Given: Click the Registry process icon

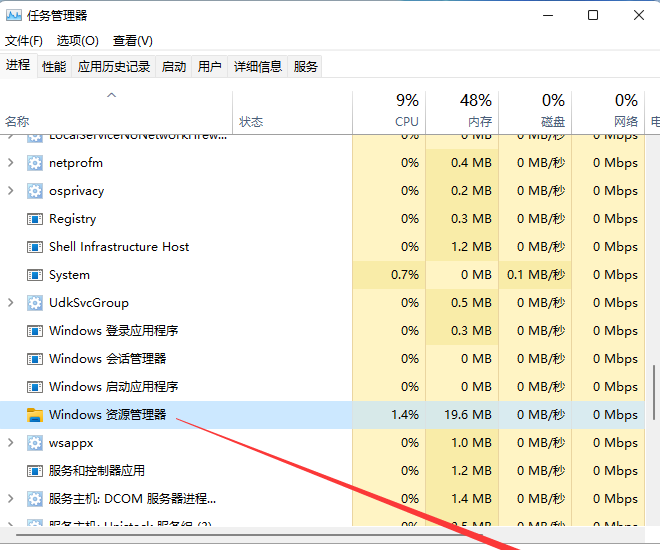Looking at the screenshot, I should (x=35, y=219).
